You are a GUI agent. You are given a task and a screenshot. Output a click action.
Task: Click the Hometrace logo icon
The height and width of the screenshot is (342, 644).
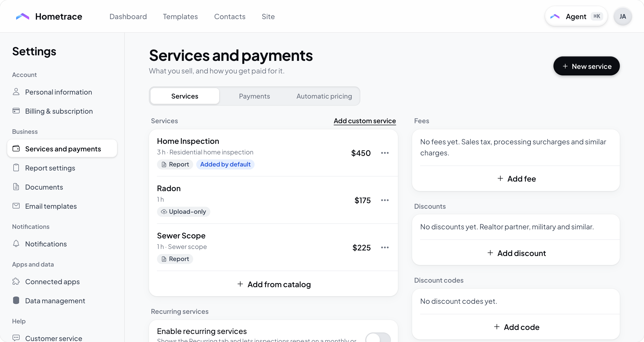pyautogui.click(x=23, y=17)
